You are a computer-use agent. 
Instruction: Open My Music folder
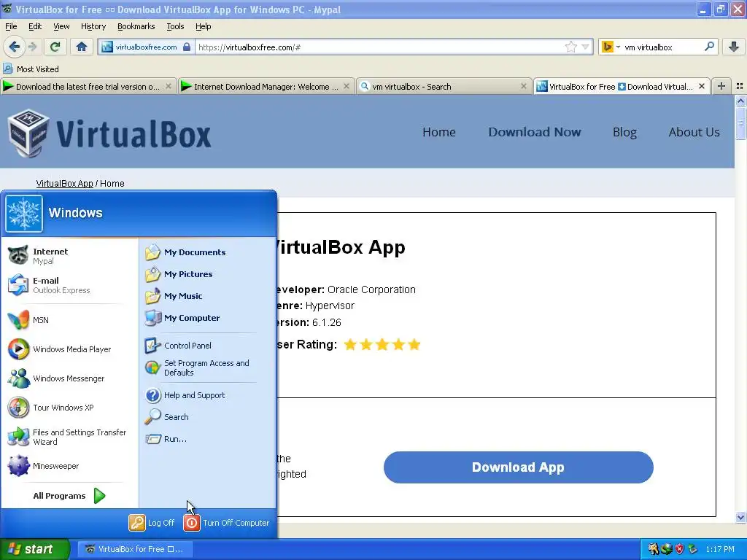pos(208,296)
